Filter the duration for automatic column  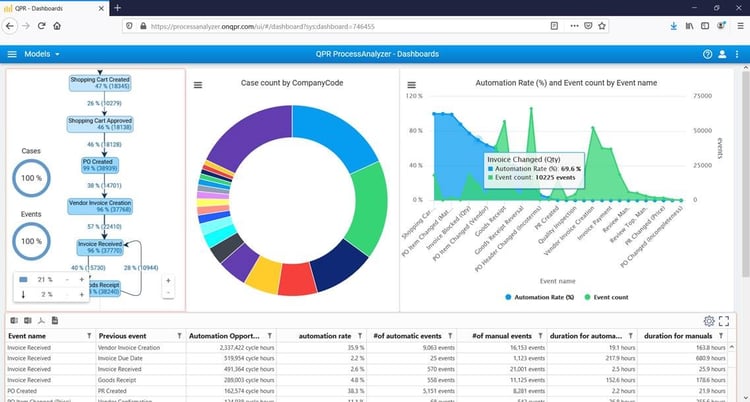(x=630, y=336)
